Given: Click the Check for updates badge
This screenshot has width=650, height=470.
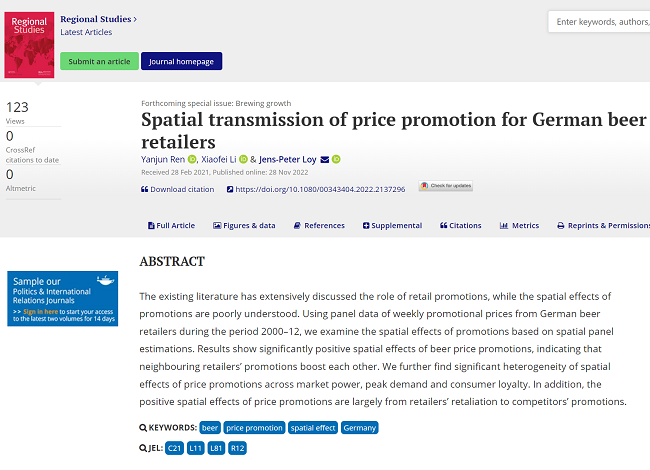Looking at the screenshot, I should point(446,187).
